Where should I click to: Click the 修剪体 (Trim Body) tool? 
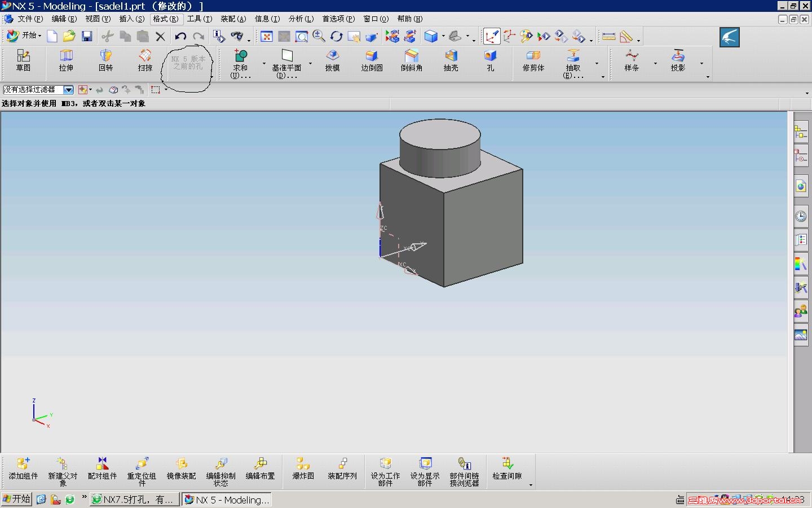coord(533,61)
